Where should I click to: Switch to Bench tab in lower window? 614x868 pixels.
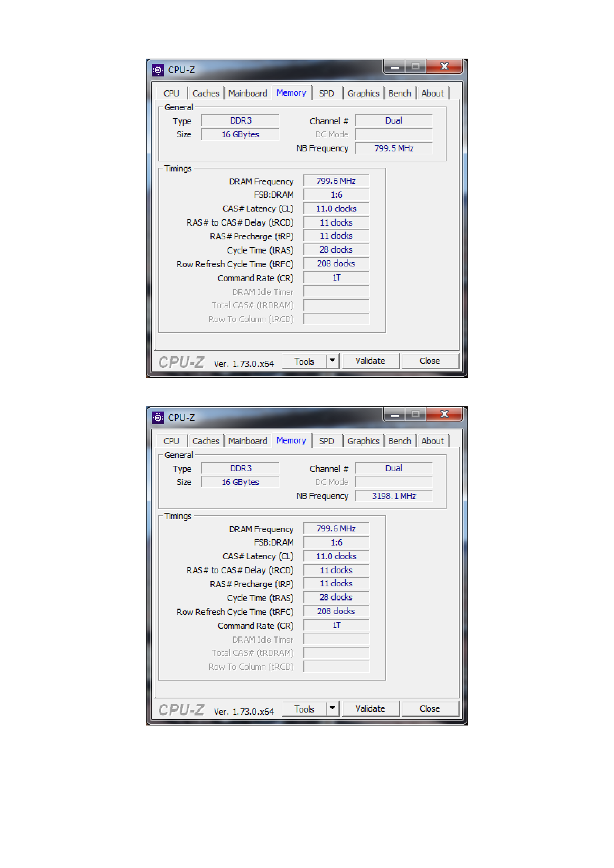pos(400,441)
